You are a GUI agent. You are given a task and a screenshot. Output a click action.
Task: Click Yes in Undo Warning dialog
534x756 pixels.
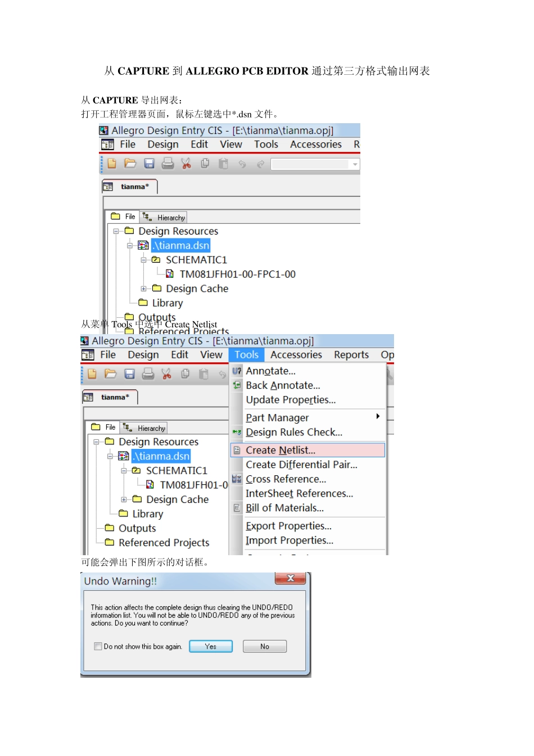[x=211, y=646]
